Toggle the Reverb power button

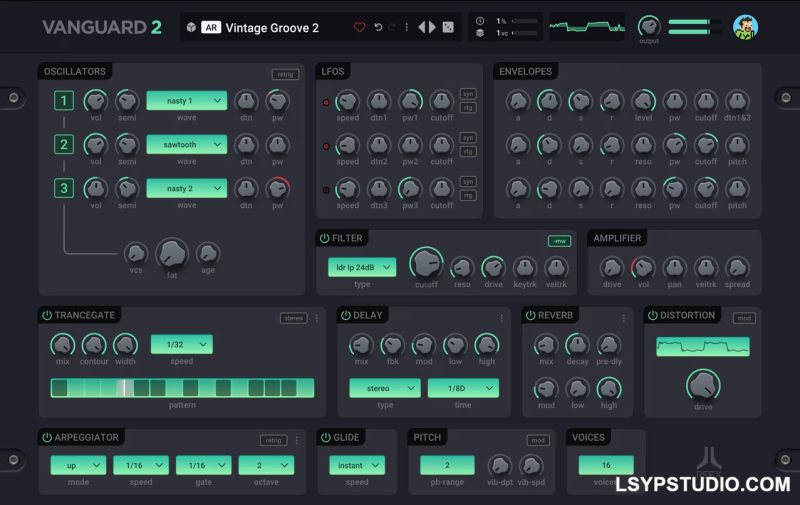[x=530, y=315]
